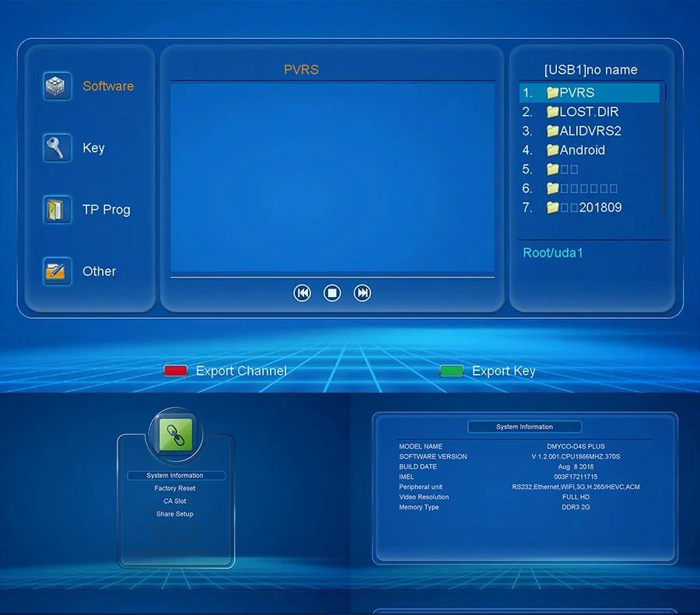This screenshot has width=700, height=615.
Task: Stop playback in PVRS player
Action: click(x=332, y=293)
